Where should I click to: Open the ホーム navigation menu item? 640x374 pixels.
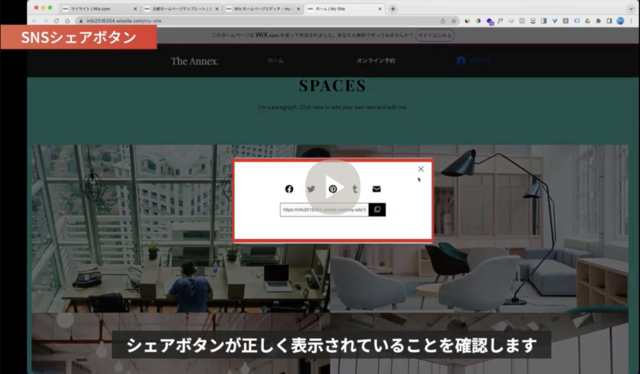click(x=276, y=60)
